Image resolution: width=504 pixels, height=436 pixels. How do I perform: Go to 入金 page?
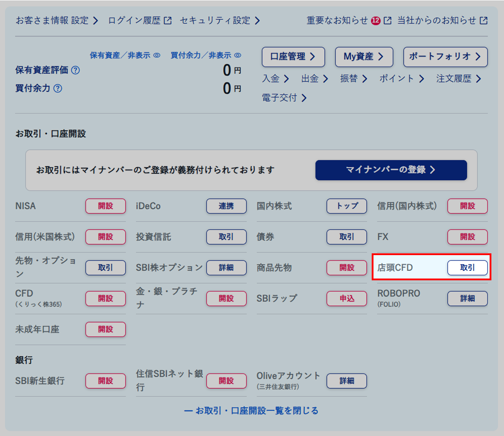(275, 79)
